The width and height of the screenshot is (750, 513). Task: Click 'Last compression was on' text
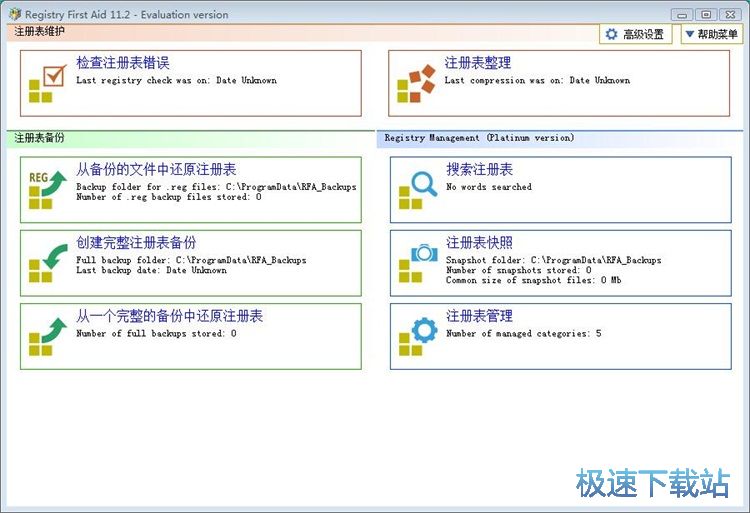tap(537, 80)
